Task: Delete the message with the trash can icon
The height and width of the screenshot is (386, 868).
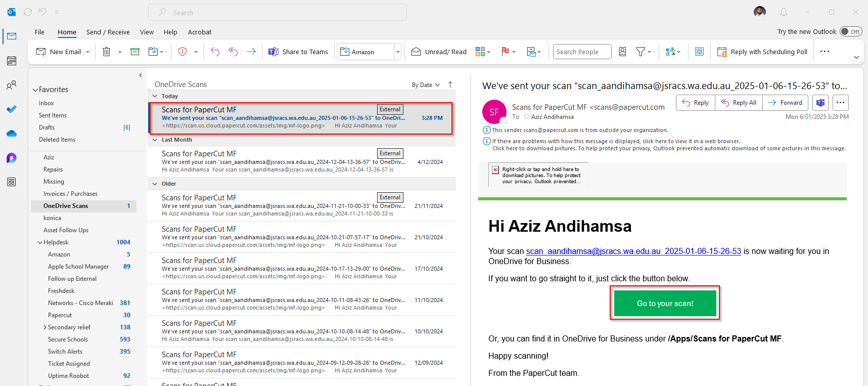Action: [x=107, y=52]
